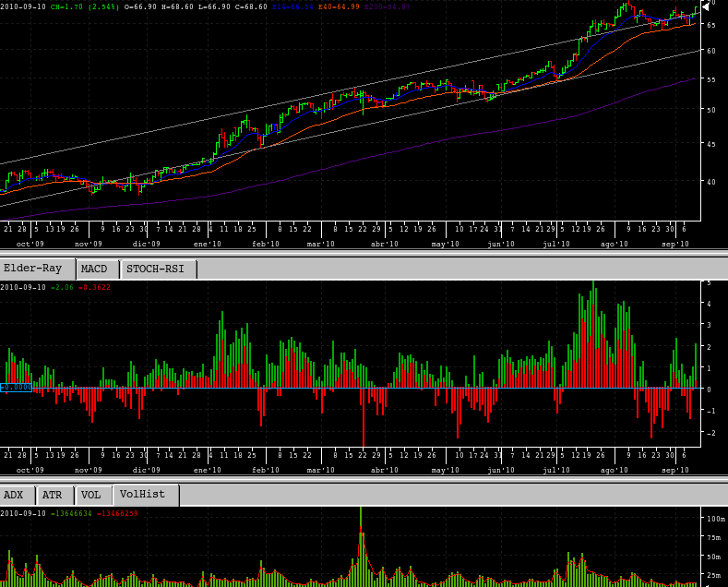Image resolution: width=728 pixels, height=587 pixels.
Task: Click the blue -0.0000 value box in Elder-Ray panel
Action: click(16, 388)
